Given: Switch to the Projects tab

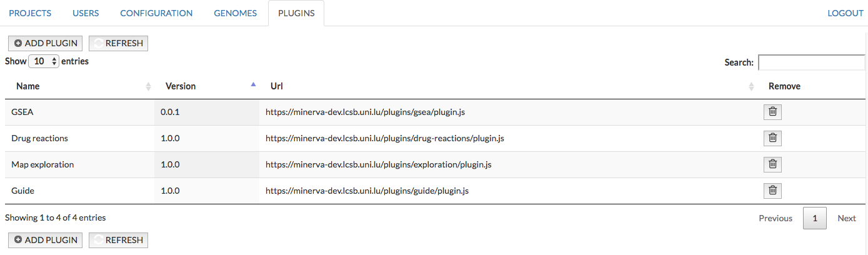Looking at the screenshot, I should point(30,13).
